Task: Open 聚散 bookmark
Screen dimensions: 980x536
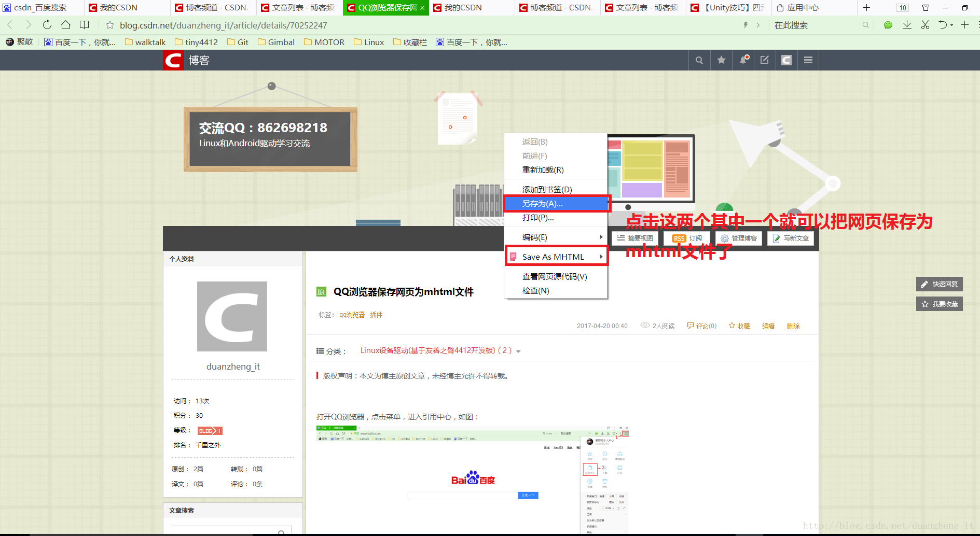Action: pos(19,42)
